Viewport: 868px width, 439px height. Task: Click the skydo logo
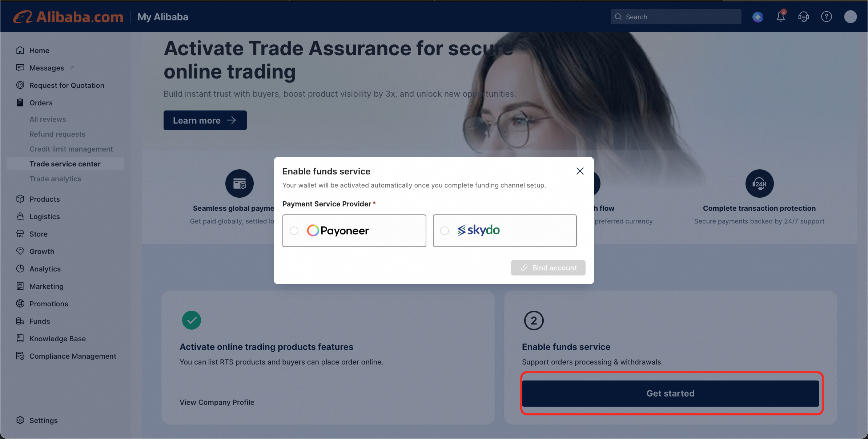pos(478,230)
